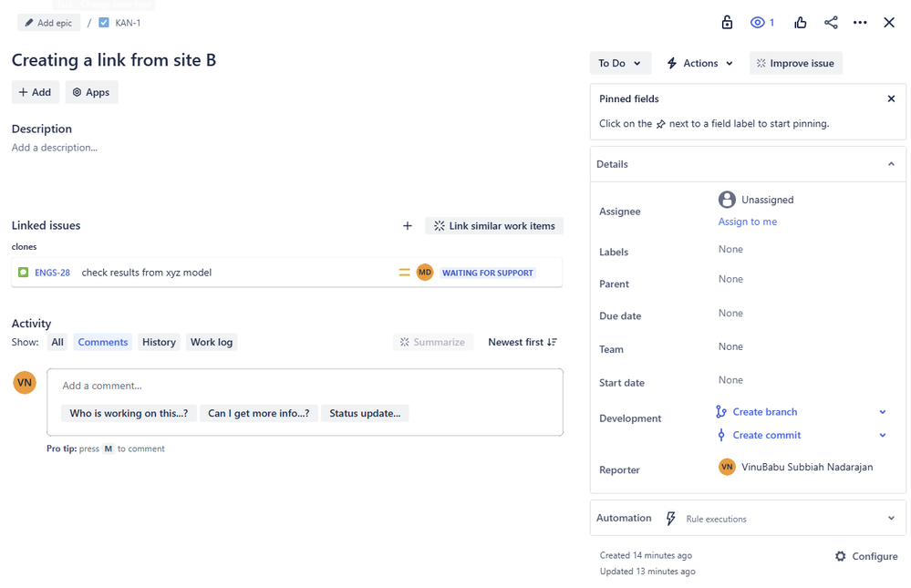The height and width of the screenshot is (588, 911).
Task: Click the medium priority icon on ENGS-28
Action: tap(404, 273)
